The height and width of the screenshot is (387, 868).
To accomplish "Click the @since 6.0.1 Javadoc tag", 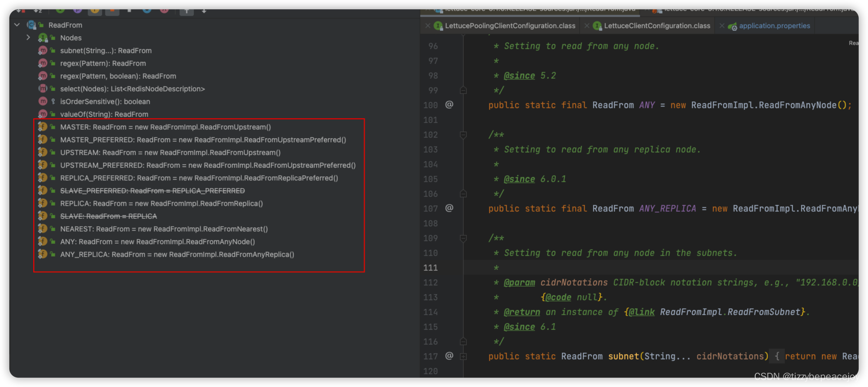I will (x=519, y=179).
